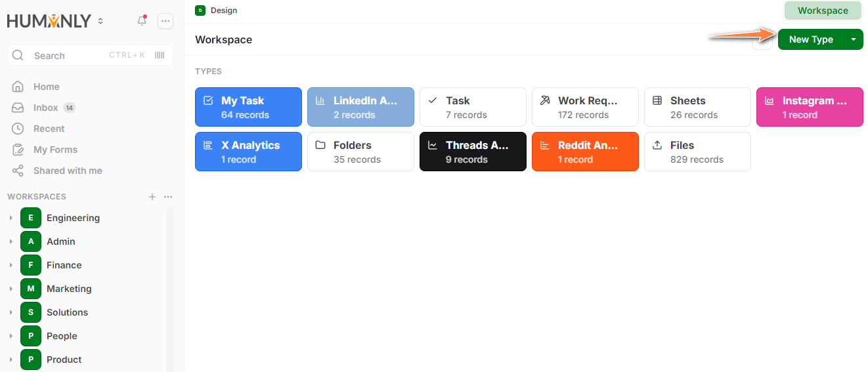
Task: Open the Recent clock item
Action: (49, 129)
